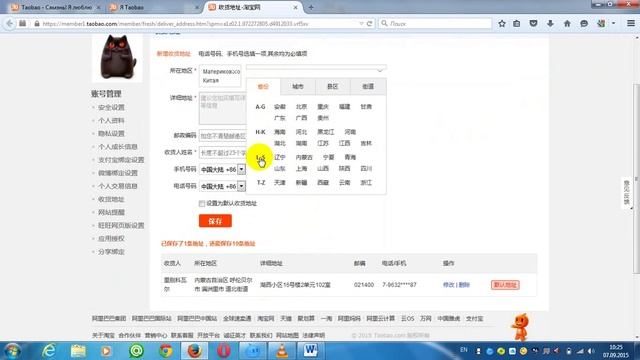Open Windows Explorer folder in taskbar
Viewport: 640px width, 360px height.
click(x=78, y=351)
